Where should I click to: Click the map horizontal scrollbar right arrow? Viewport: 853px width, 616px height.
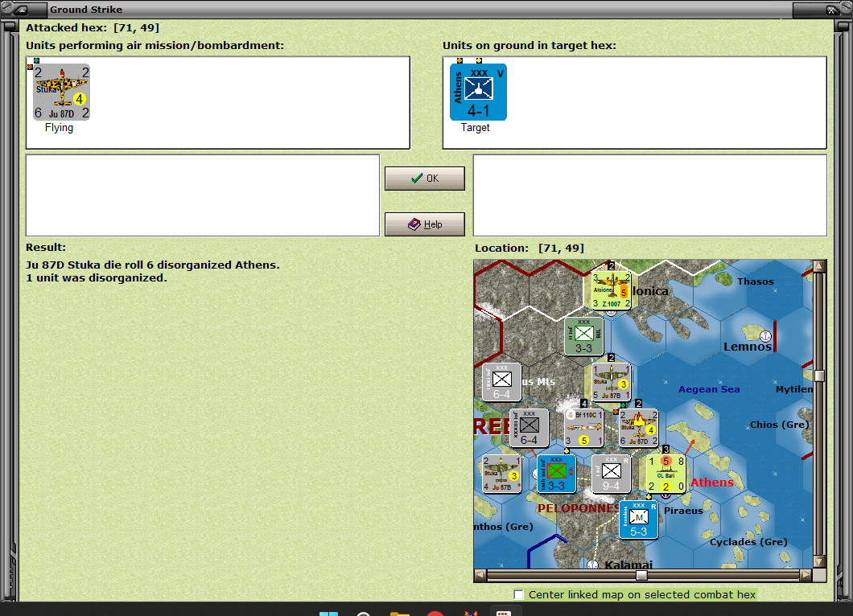click(806, 575)
